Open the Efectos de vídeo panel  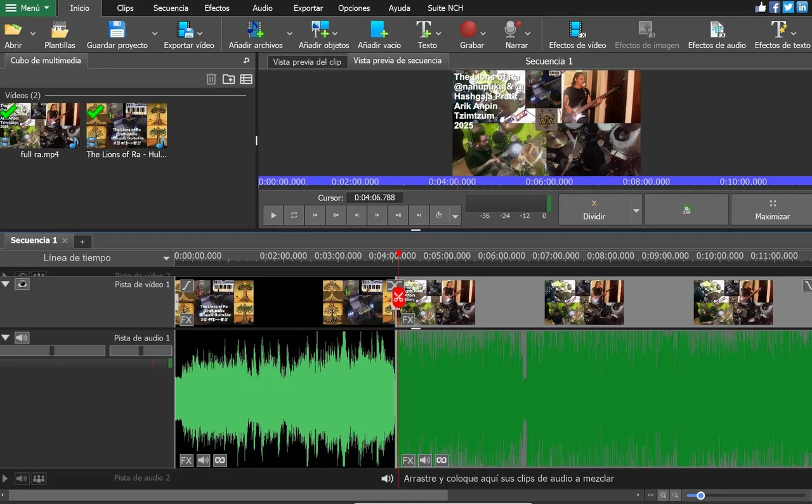(x=577, y=34)
